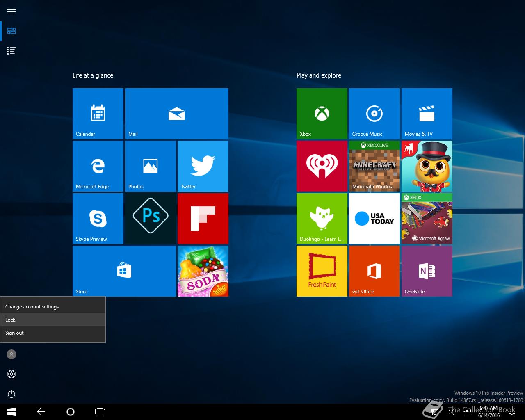Screen dimensions: 525x420
Task: Open the Groove Music tile
Action: pos(374,114)
